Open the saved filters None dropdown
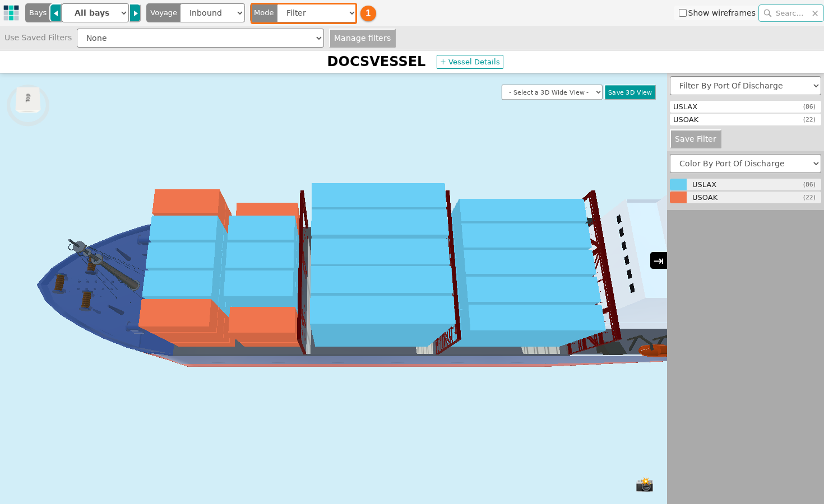Screen dimensions: 824x504 200,38
